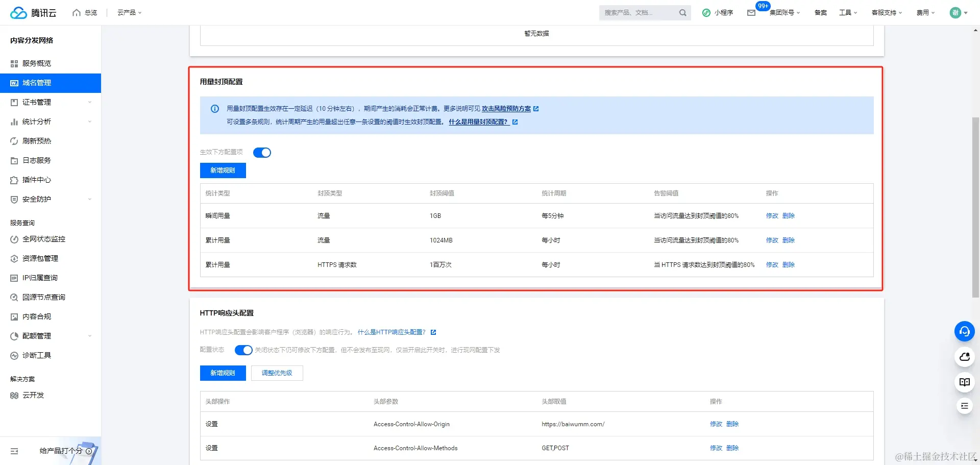Click add rule under usage cap configuration

click(x=223, y=170)
